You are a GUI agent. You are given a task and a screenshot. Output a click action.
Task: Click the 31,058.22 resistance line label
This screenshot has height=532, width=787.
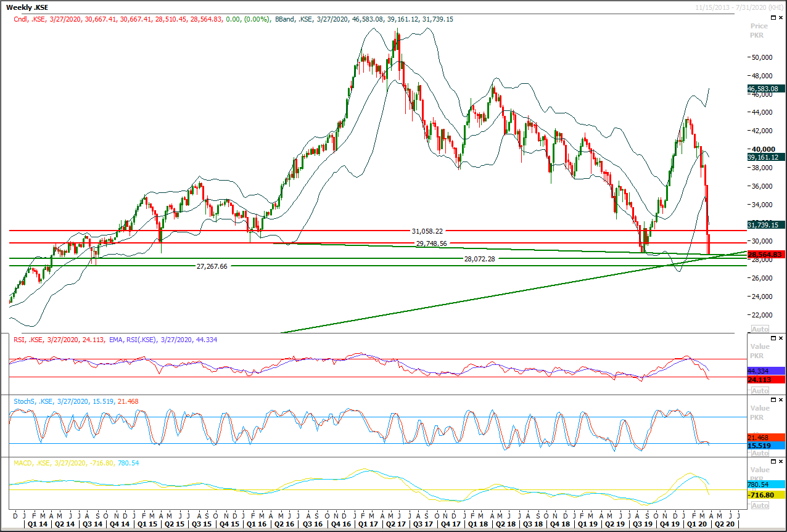pyautogui.click(x=427, y=231)
